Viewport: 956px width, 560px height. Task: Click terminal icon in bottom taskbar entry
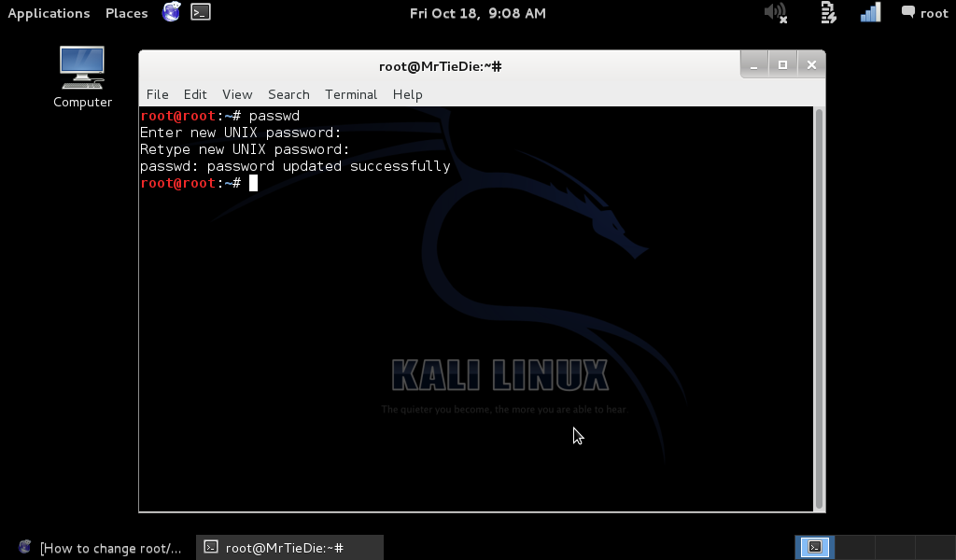pos(211,547)
